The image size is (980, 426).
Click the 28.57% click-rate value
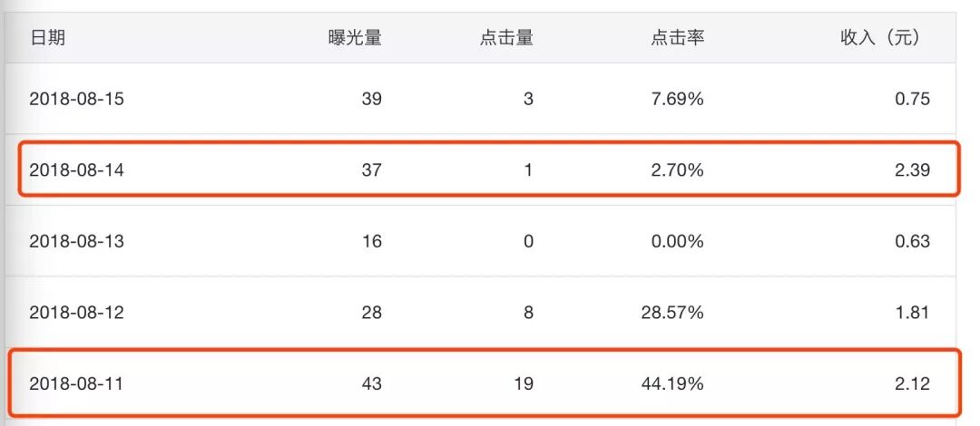click(672, 313)
